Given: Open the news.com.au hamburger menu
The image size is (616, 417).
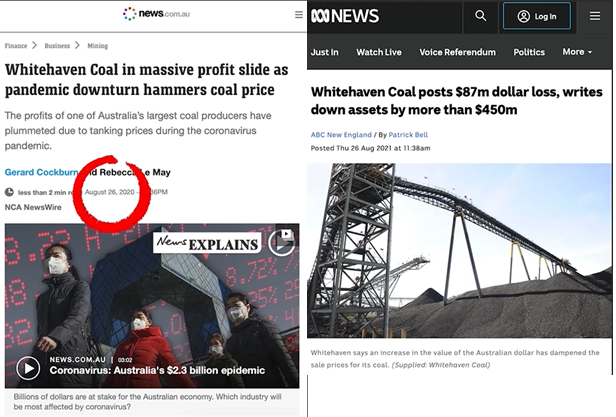Looking at the screenshot, I should pyautogui.click(x=299, y=15).
